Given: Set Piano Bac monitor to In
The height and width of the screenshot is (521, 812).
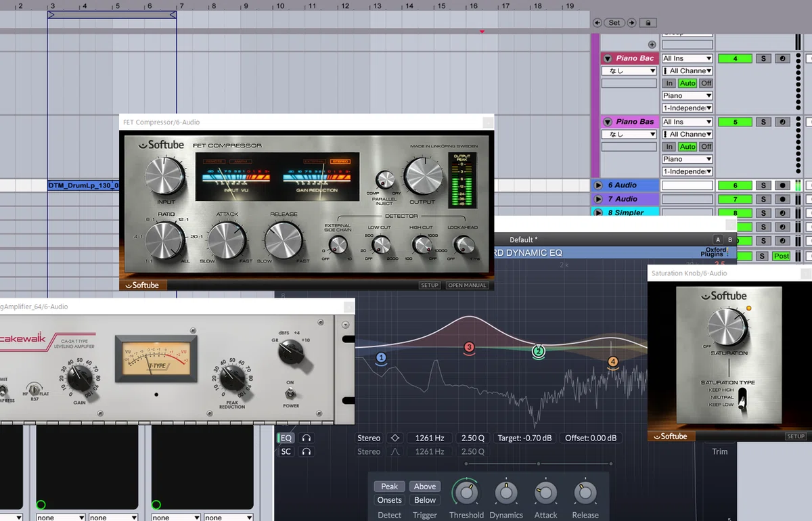Looking at the screenshot, I should [x=669, y=83].
